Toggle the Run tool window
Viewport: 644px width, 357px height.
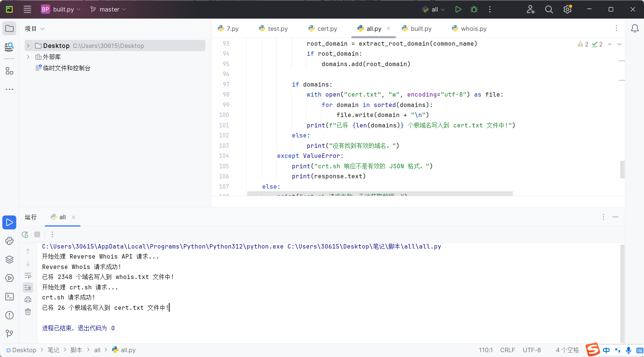(x=9, y=223)
